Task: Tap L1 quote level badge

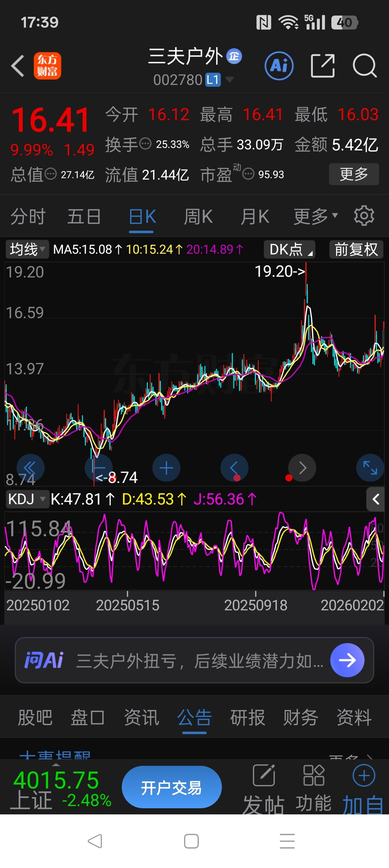Action: coord(213,80)
